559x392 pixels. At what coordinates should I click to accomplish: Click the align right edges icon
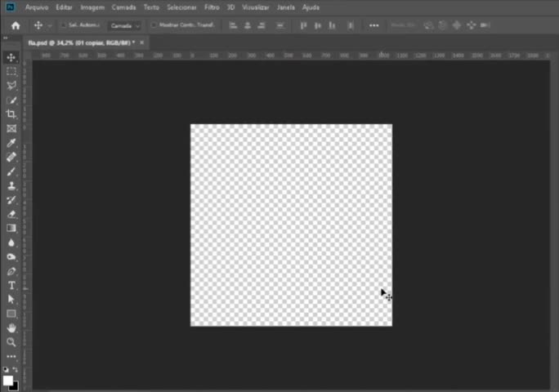pos(262,25)
